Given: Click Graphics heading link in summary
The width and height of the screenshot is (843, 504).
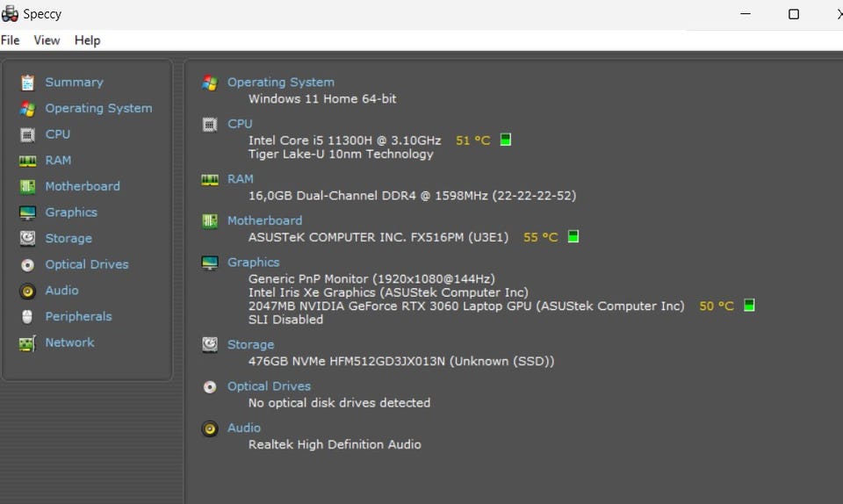Looking at the screenshot, I should (253, 263).
